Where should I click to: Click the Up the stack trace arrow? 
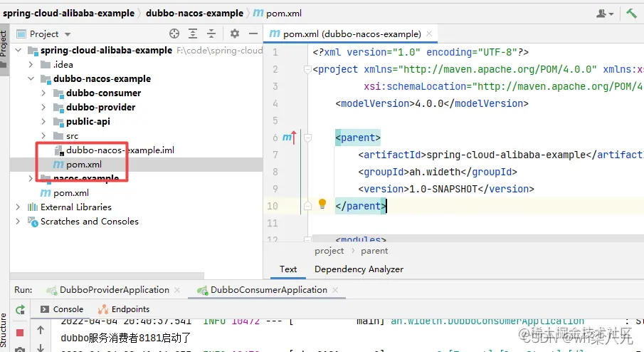[x=41, y=330]
